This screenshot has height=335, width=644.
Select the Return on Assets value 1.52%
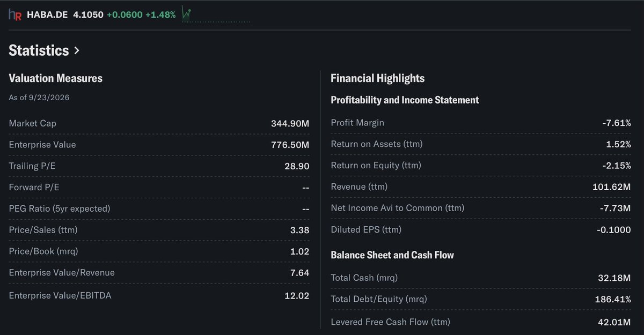[x=618, y=145]
